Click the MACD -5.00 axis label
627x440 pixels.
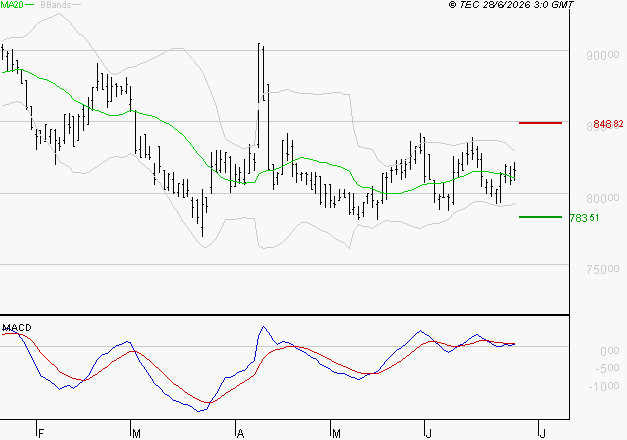tap(607, 368)
